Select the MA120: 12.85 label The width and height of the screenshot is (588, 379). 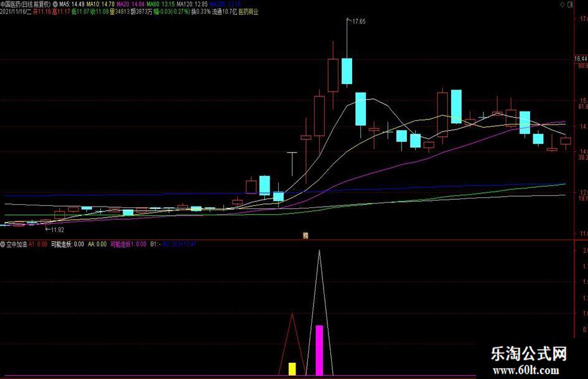click(192, 4)
